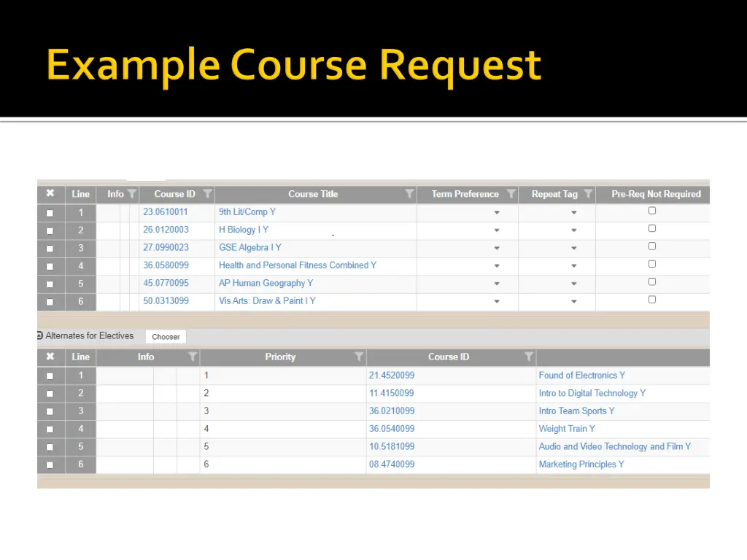Screen dimensions: 747x560
Task: Open course ID link 50.0313099
Action: 166,301
